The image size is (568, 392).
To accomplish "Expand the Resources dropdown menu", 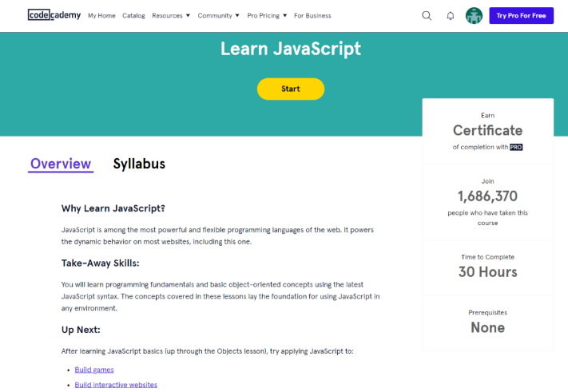I will 171,15.
